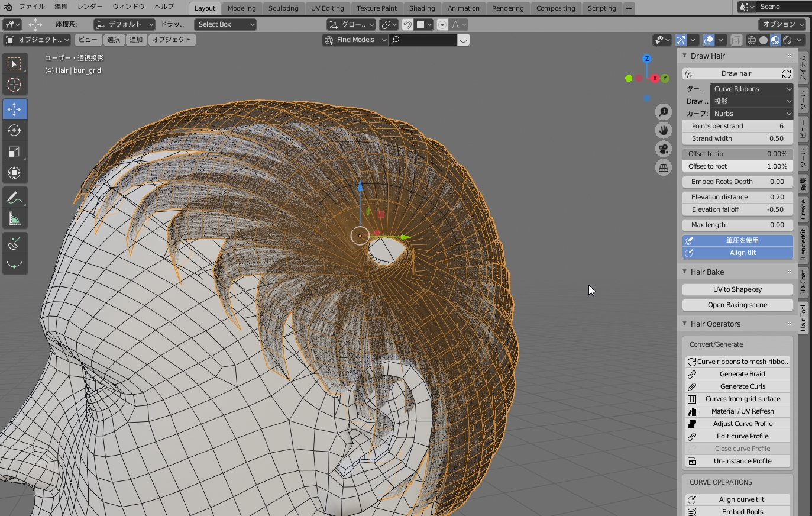Toggle the 筆圧を使用 option
812x516 pixels.
[x=737, y=240]
